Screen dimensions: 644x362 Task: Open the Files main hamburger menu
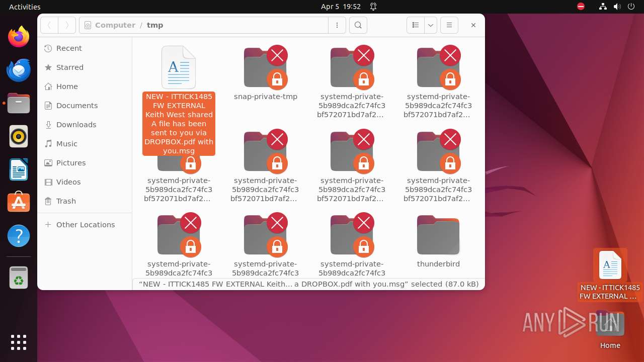click(x=449, y=25)
